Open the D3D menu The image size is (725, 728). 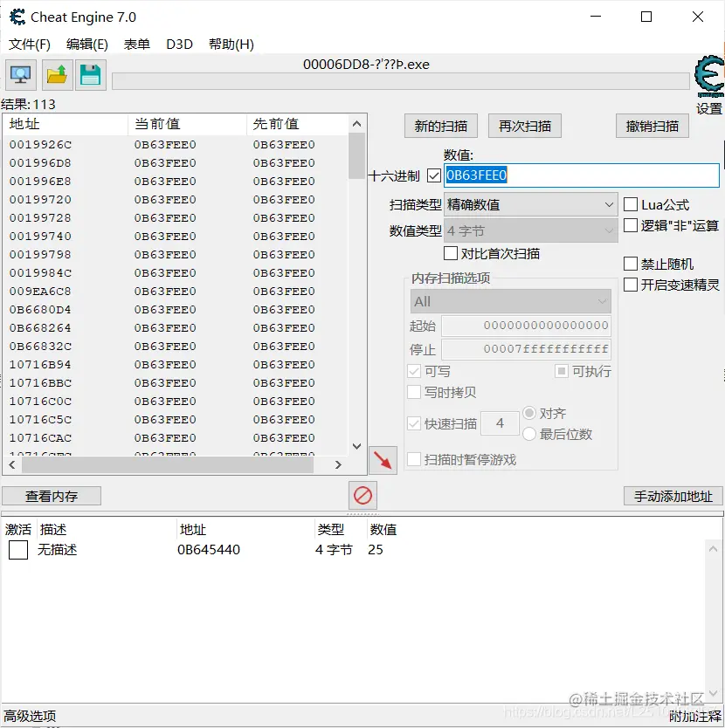[x=179, y=44]
